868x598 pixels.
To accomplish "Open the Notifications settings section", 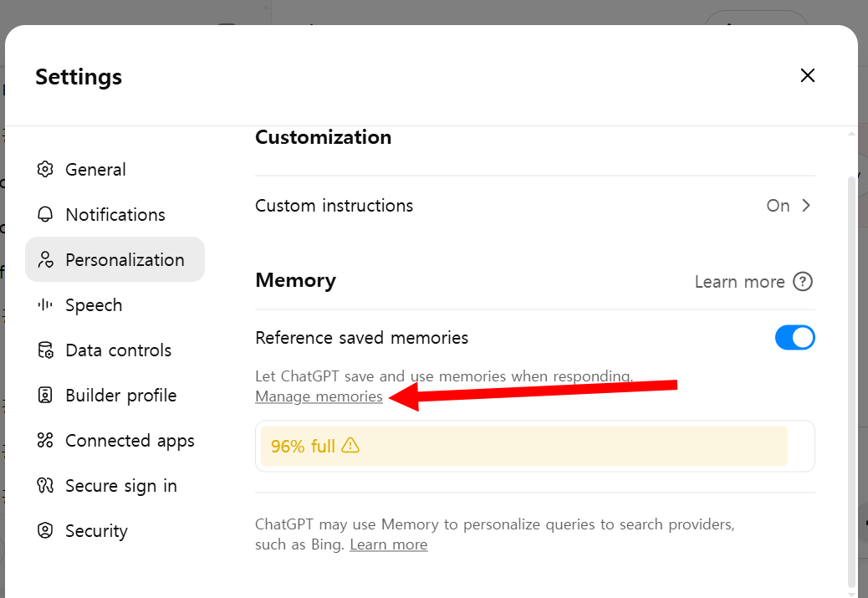I will [x=115, y=214].
